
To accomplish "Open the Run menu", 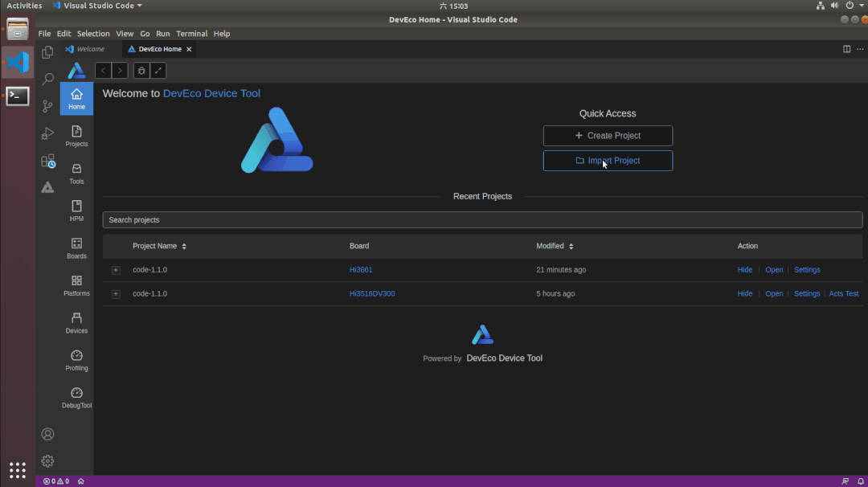I will click(162, 34).
